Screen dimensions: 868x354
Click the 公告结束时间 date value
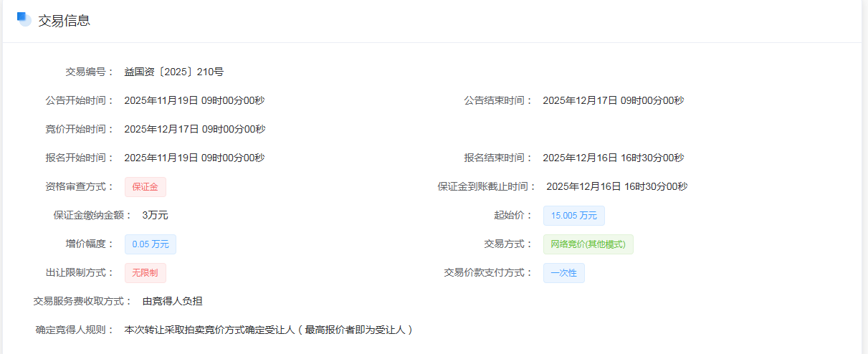coord(613,100)
